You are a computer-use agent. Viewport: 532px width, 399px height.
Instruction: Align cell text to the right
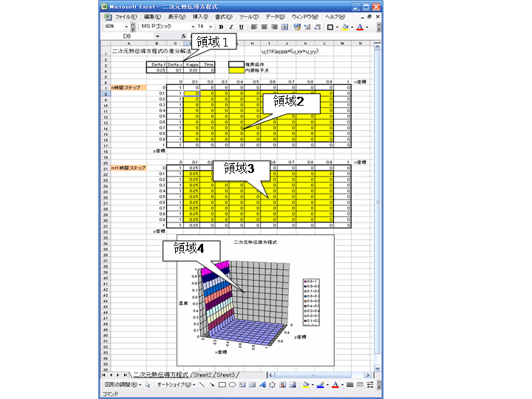coord(274,27)
